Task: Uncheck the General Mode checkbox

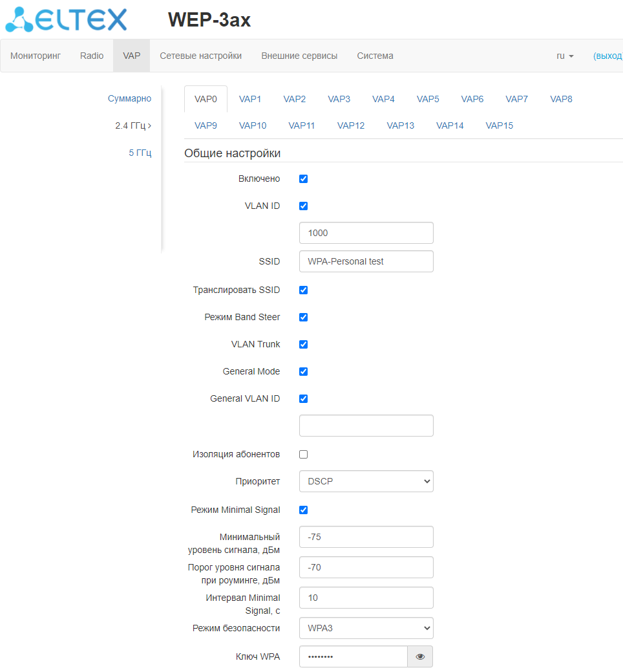Action: coord(304,371)
